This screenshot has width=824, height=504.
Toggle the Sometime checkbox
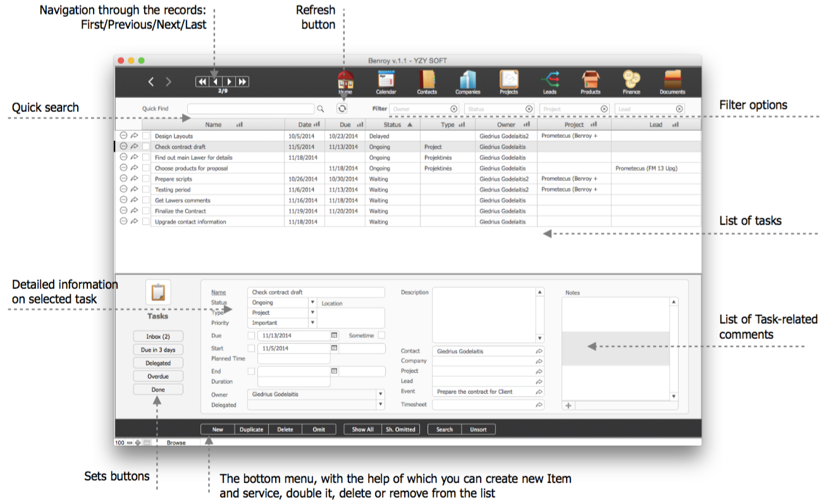[381, 336]
